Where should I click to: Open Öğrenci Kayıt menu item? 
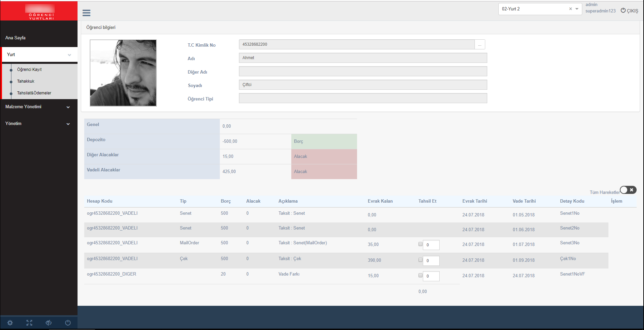click(x=30, y=70)
